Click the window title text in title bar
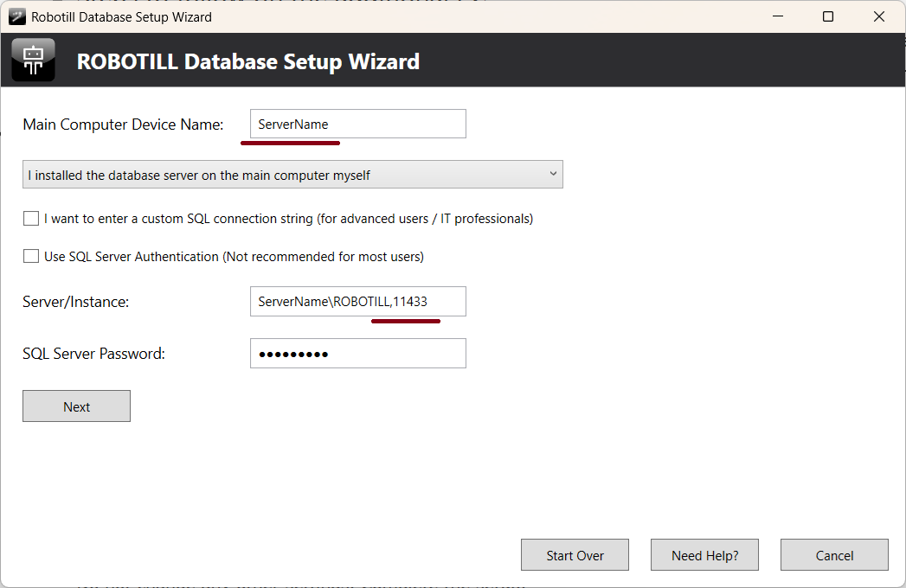The image size is (906, 588). 121,16
